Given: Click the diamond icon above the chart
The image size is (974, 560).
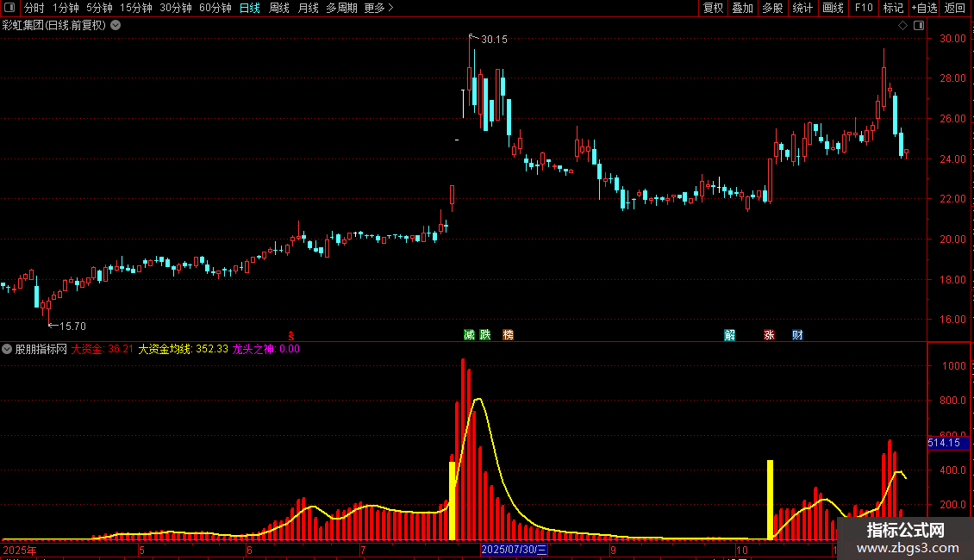Looking at the screenshot, I should (903, 26).
